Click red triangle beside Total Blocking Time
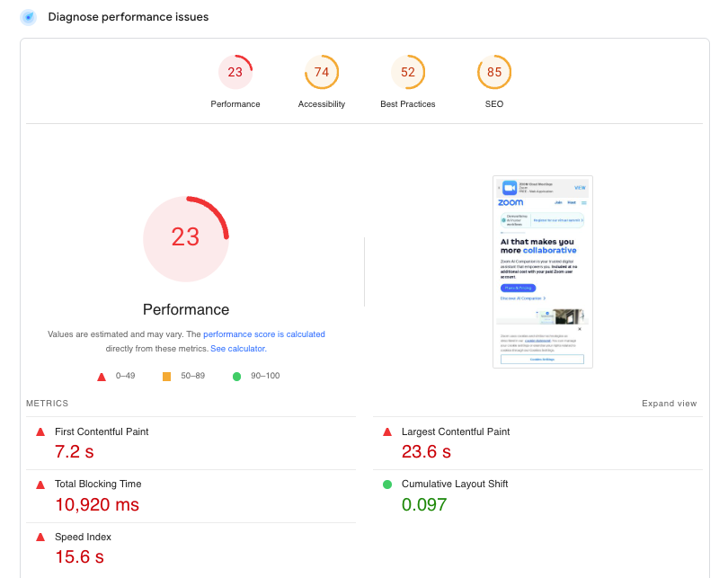The height and width of the screenshot is (578, 728). click(x=40, y=485)
